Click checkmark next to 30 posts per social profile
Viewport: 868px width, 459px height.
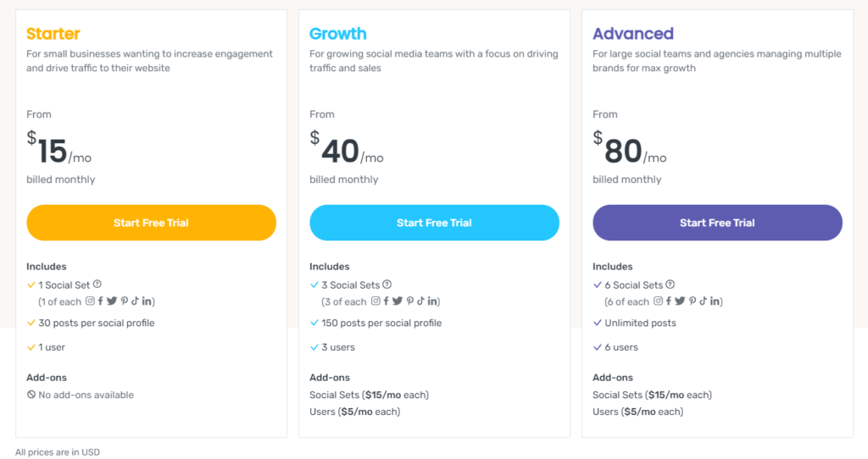[x=31, y=323]
